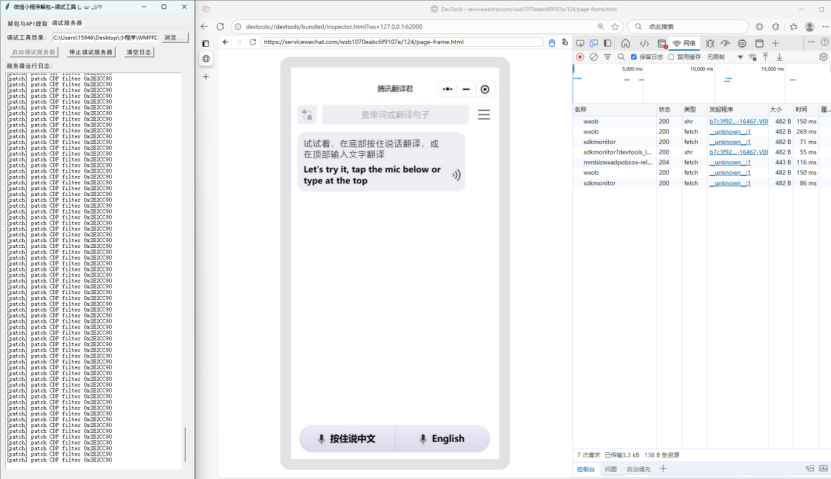Sort by the 发起程序 column header
The height and width of the screenshot is (479, 831).
click(x=738, y=109)
